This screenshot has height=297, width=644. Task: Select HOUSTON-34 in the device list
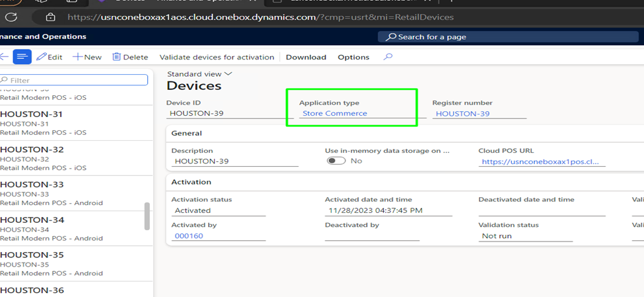coord(77,229)
